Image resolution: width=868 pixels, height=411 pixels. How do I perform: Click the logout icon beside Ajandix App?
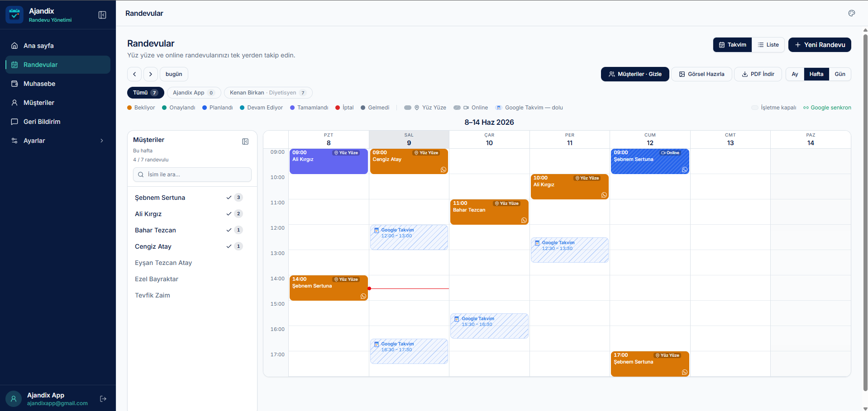click(103, 399)
